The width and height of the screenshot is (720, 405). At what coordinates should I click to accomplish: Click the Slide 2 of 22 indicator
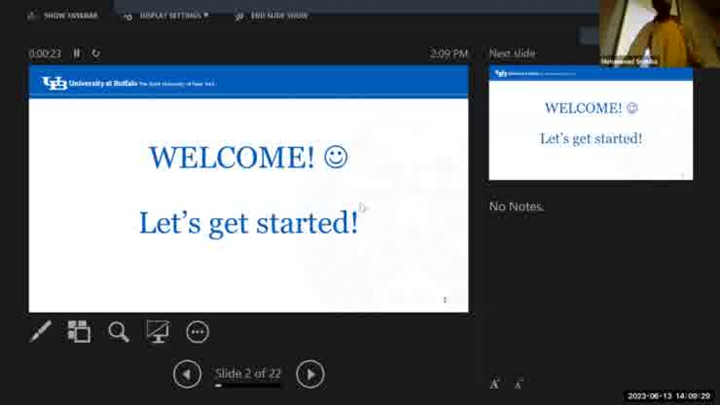coord(248,373)
